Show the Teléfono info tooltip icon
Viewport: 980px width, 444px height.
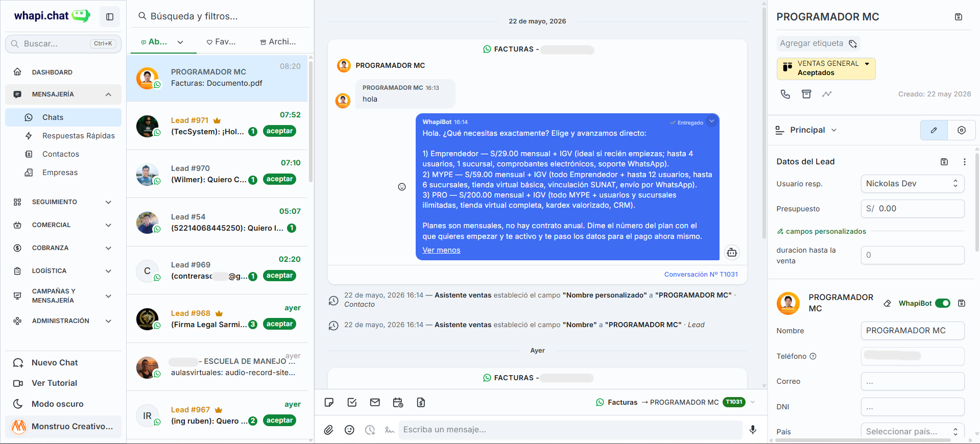(x=813, y=356)
